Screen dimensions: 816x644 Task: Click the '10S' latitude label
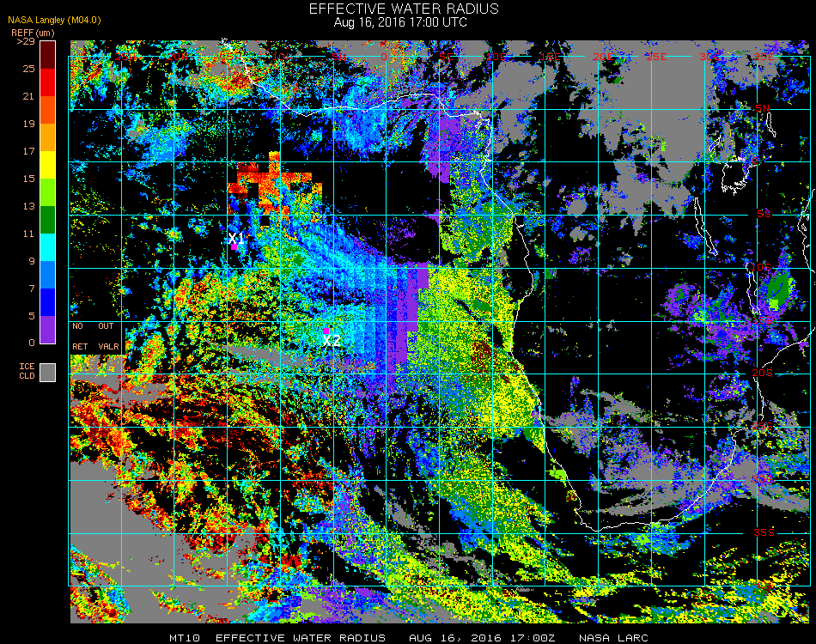(760, 267)
